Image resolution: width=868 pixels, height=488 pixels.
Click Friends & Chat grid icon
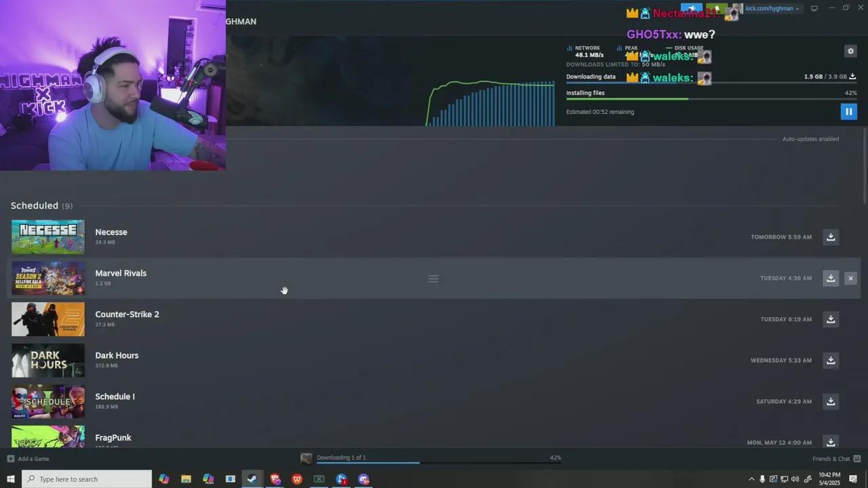tap(857, 459)
